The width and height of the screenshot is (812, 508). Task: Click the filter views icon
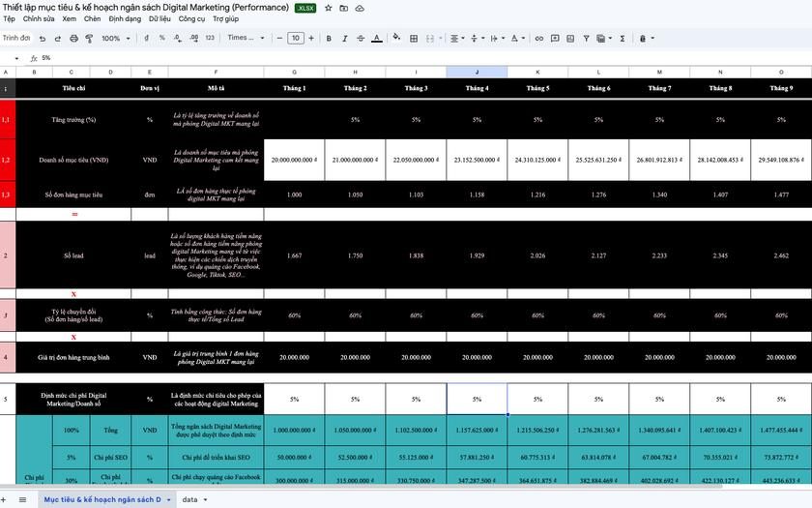click(x=600, y=39)
